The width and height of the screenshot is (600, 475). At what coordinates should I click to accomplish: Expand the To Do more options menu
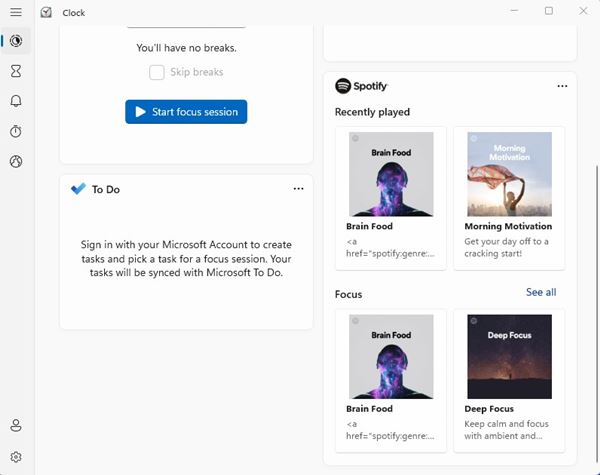(298, 189)
